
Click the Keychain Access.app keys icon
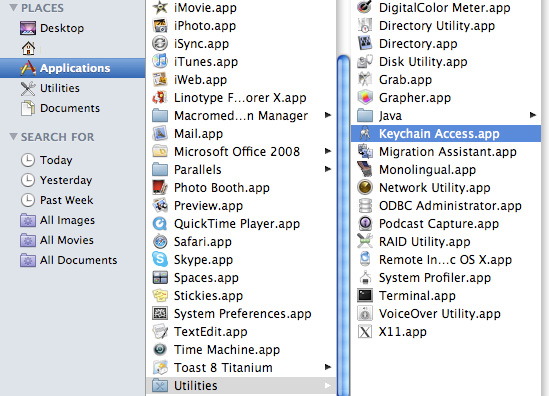[365, 133]
